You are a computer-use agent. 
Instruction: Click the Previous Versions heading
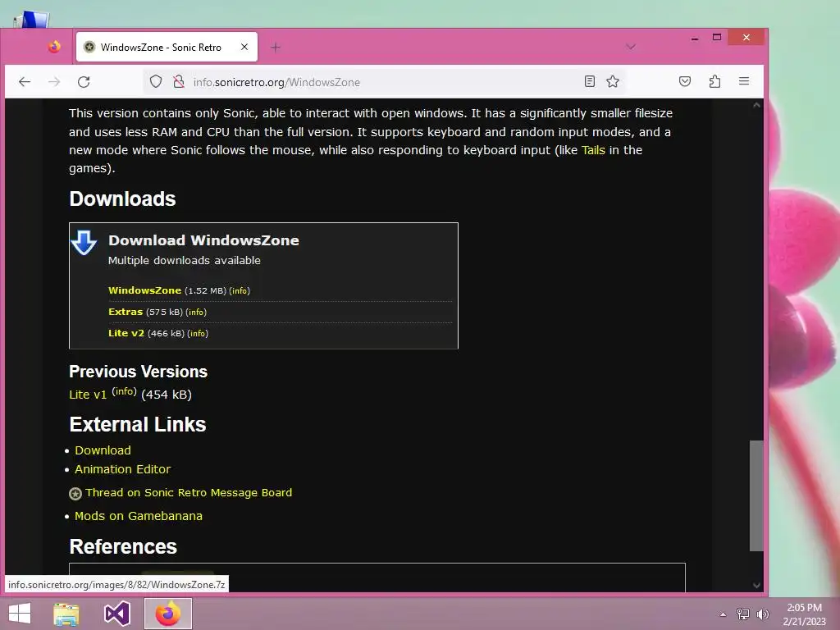pyautogui.click(x=138, y=372)
